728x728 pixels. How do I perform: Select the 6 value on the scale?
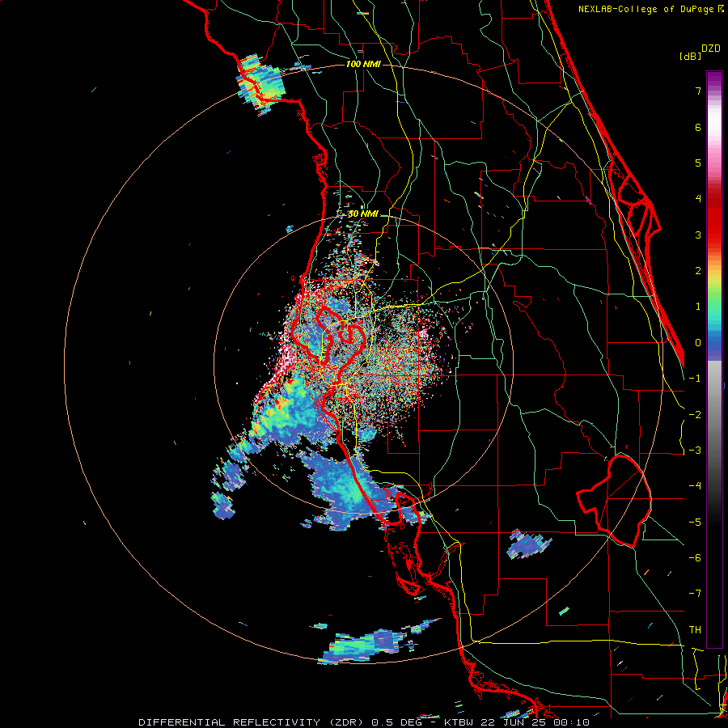pyautogui.click(x=698, y=127)
